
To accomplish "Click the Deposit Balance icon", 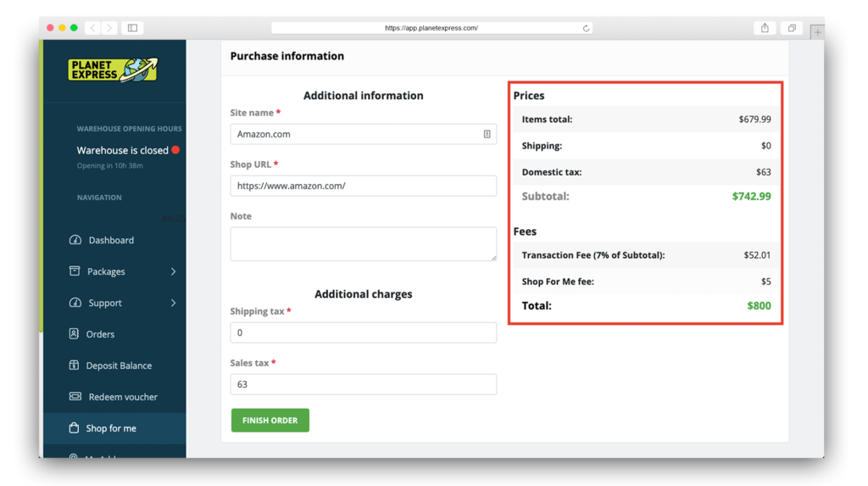I will (x=74, y=366).
